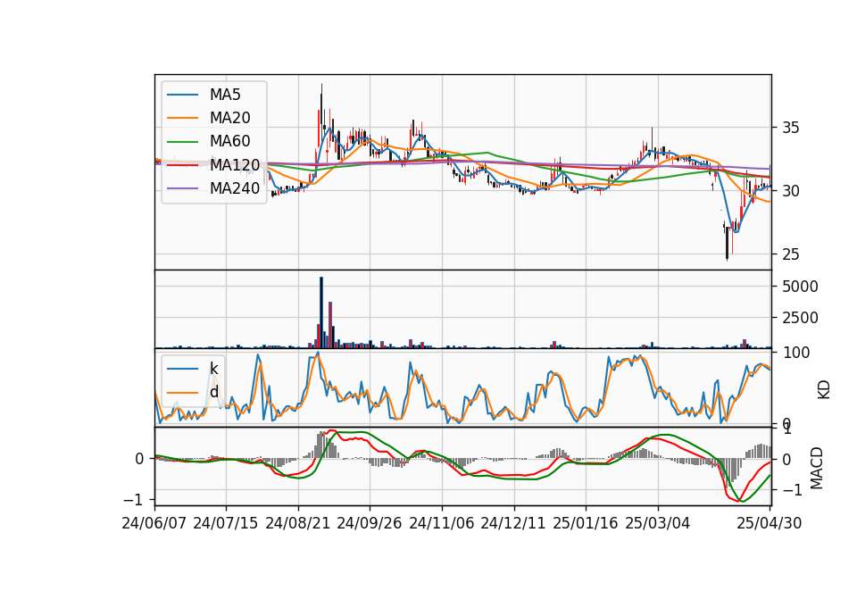Screen dimensions: 857x616
Task: Click the 25/03/04 date axis label
Action: pos(658,523)
